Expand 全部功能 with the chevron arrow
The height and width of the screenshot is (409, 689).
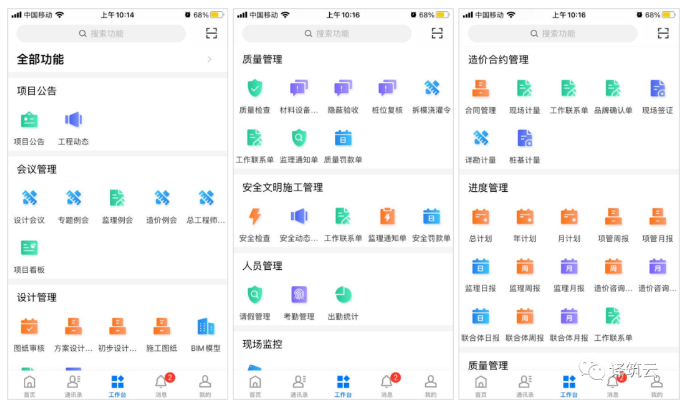[x=209, y=59]
